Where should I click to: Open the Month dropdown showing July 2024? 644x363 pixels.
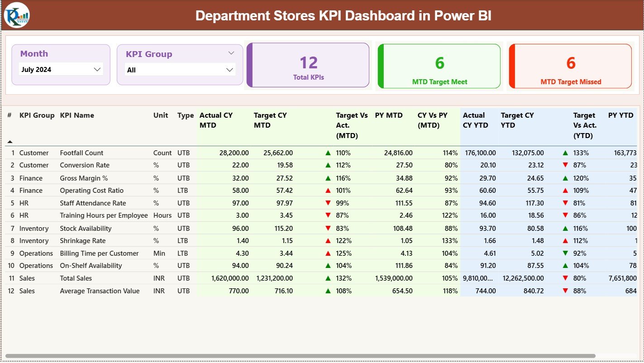coord(60,69)
